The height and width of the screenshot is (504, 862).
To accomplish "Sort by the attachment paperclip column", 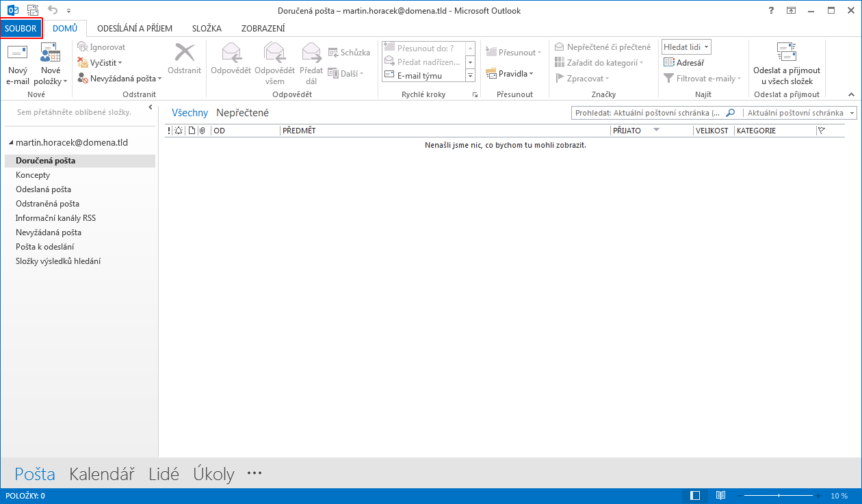I will [202, 131].
